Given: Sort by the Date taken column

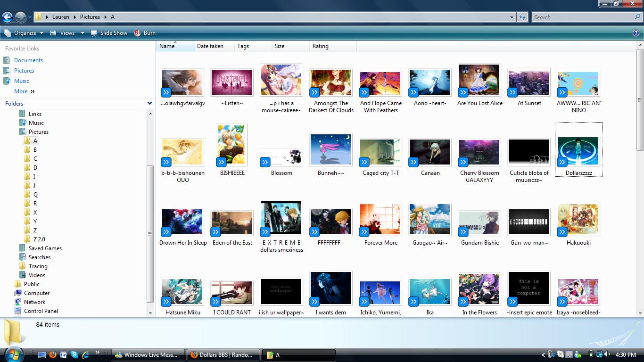Looking at the screenshot, I should [214, 46].
